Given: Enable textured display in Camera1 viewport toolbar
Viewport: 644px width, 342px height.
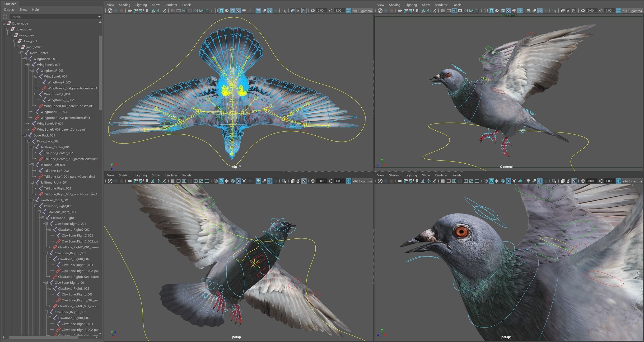Looking at the screenshot, I should pyautogui.click(x=509, y=10).
